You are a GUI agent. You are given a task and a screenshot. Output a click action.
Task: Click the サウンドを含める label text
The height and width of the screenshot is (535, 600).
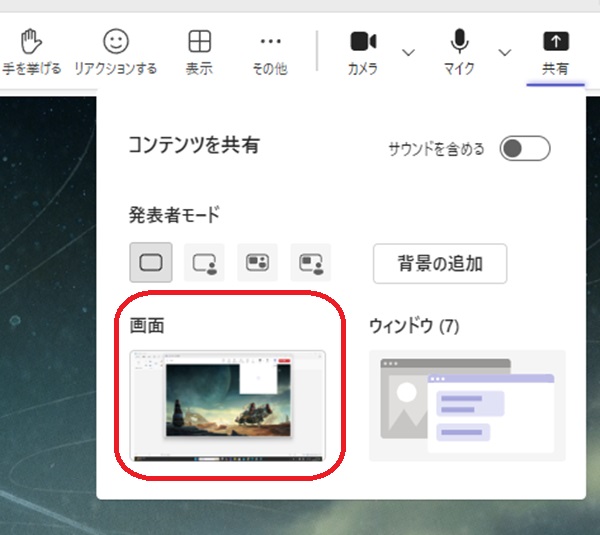[436, 149]
